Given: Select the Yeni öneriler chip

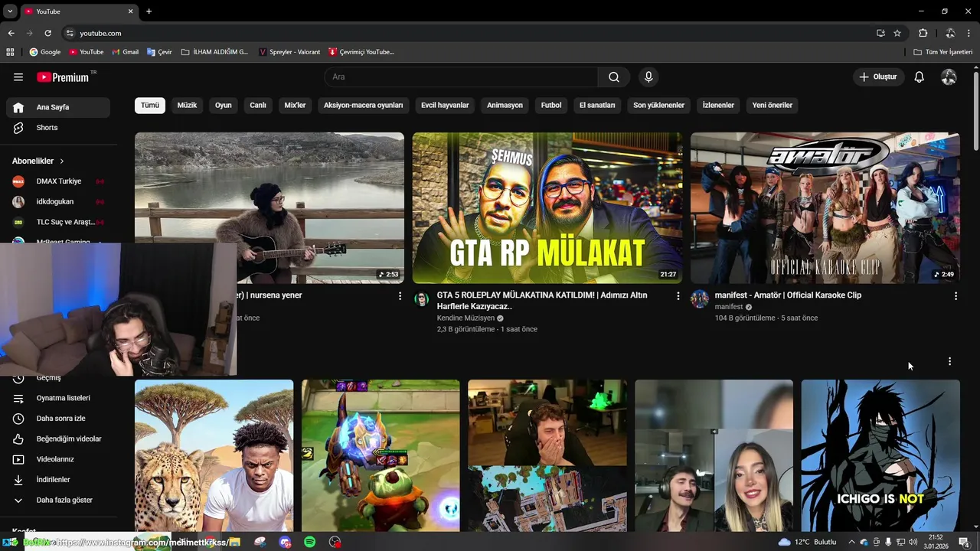Looking at the screenshot, I should [x=773, y=105].
